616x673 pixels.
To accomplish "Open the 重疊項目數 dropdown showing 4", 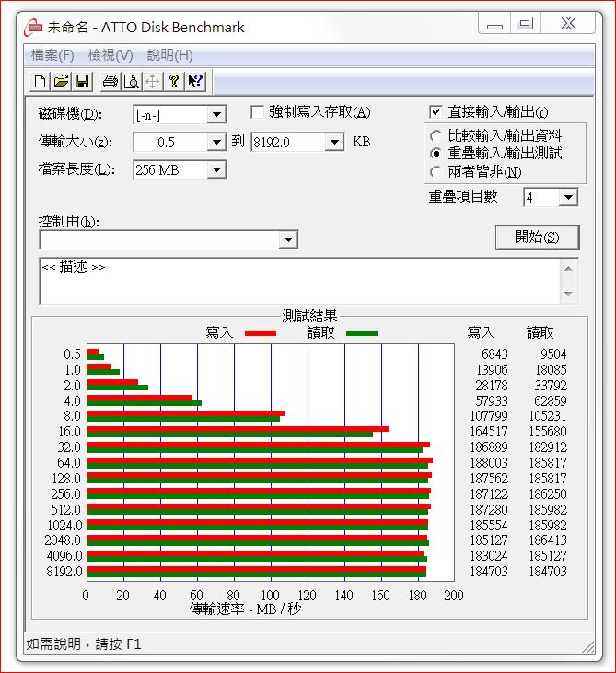I will pyautogui.click(x=568, y=197).
